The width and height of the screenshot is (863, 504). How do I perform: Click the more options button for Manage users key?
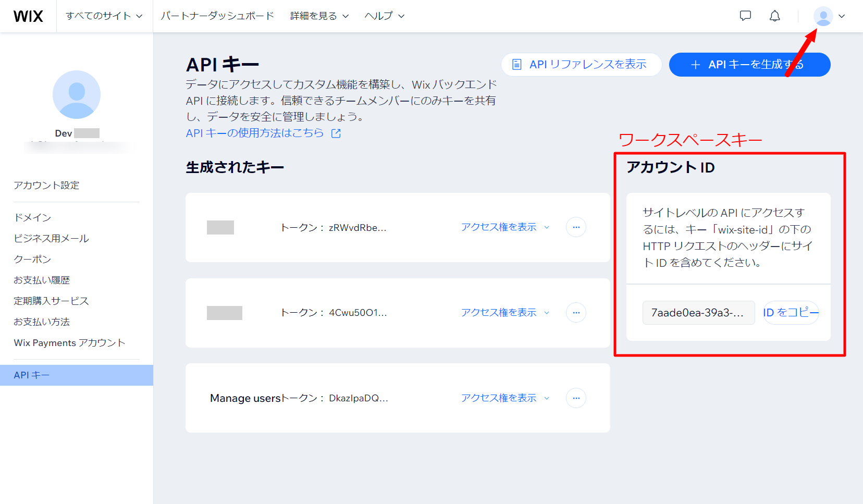click(x=576, y=398)
